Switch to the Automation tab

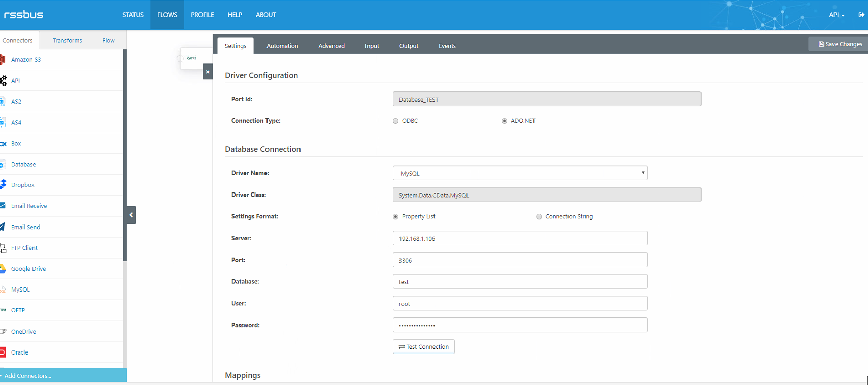282,46
